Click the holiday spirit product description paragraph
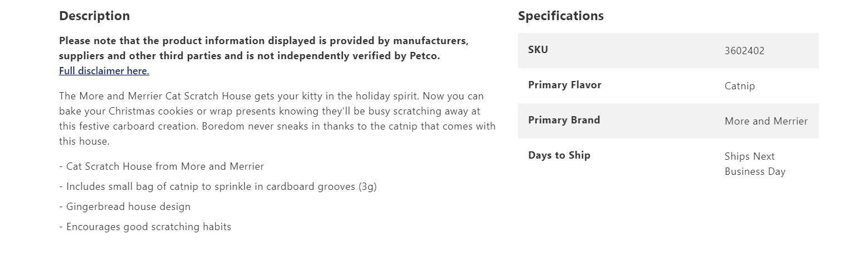Screen dimensions: 868x258 [x=277, y=118]
